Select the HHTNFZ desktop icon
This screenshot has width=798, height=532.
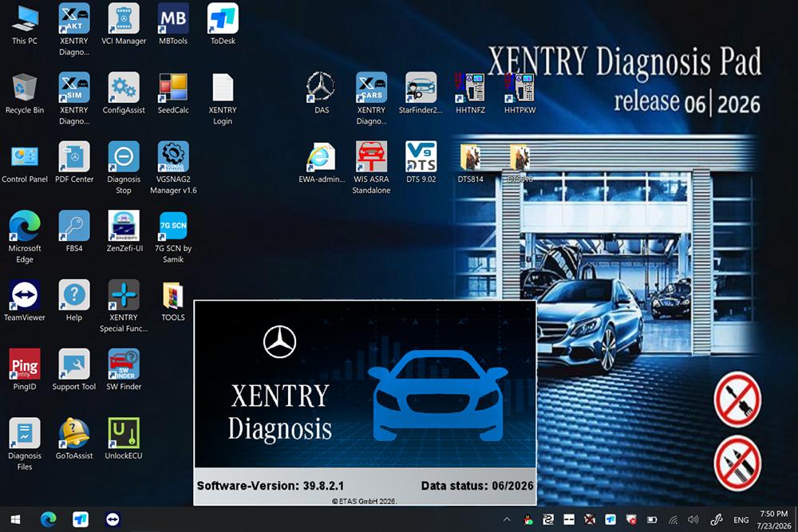tap(470, 93)
